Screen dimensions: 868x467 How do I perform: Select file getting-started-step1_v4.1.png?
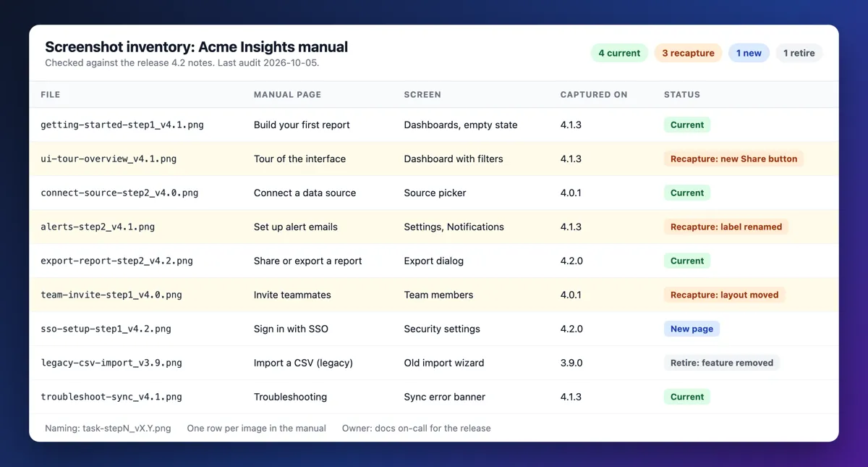coord(122,125)
